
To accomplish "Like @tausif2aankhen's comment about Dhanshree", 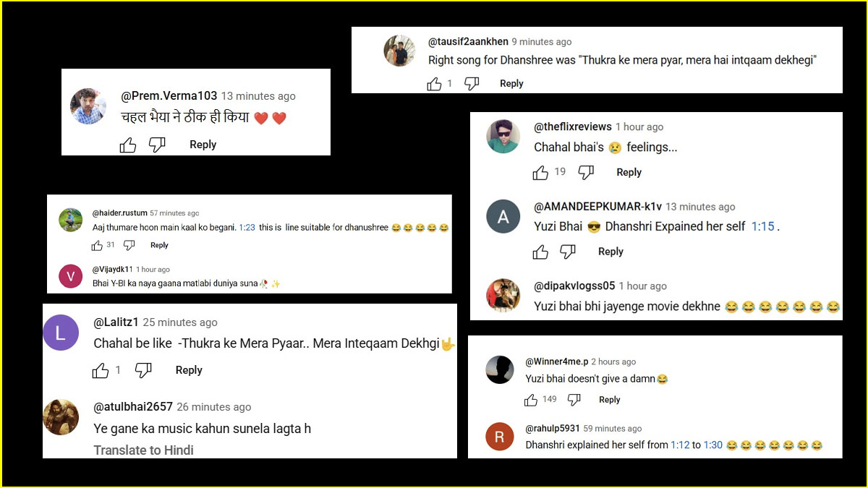I will click(434, 84).
